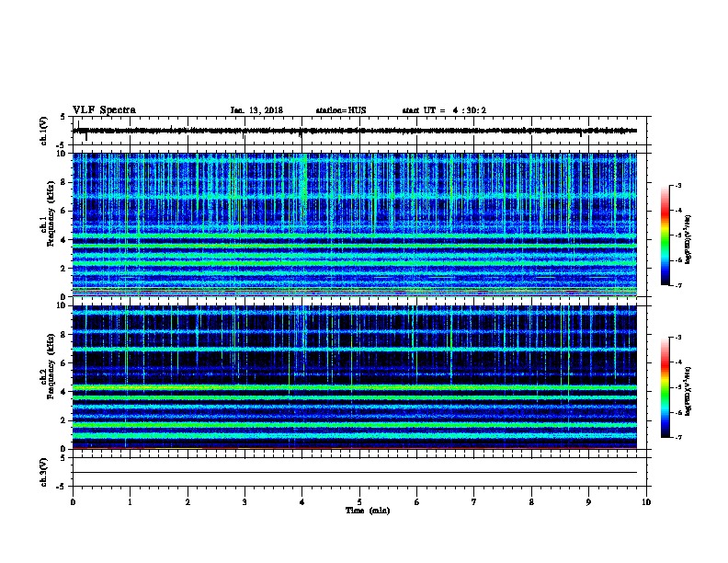Viewport: 728px width, 563px height.
Task: Select the ch.2 "Frequency (kHz)" axis label
Action: tap(51, 366)
